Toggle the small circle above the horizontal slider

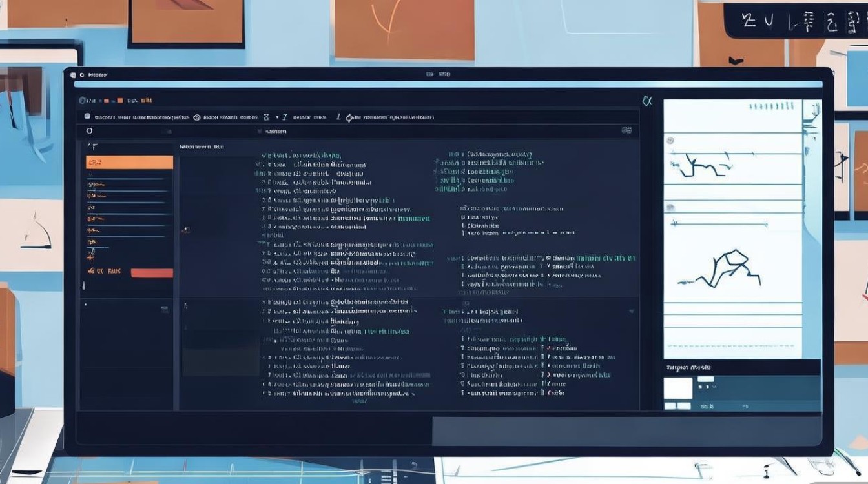(x=670, y=208)
